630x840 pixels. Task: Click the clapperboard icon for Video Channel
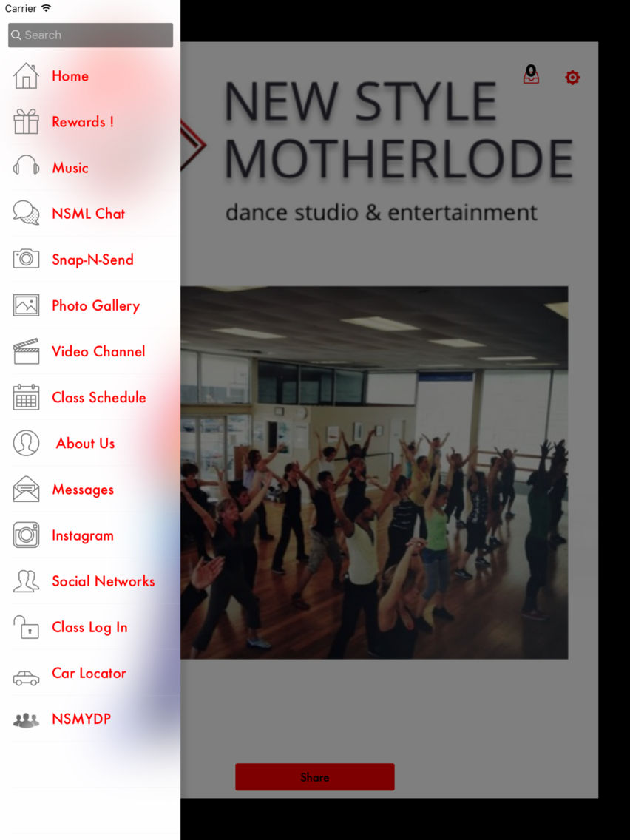(x=26, y=351)
